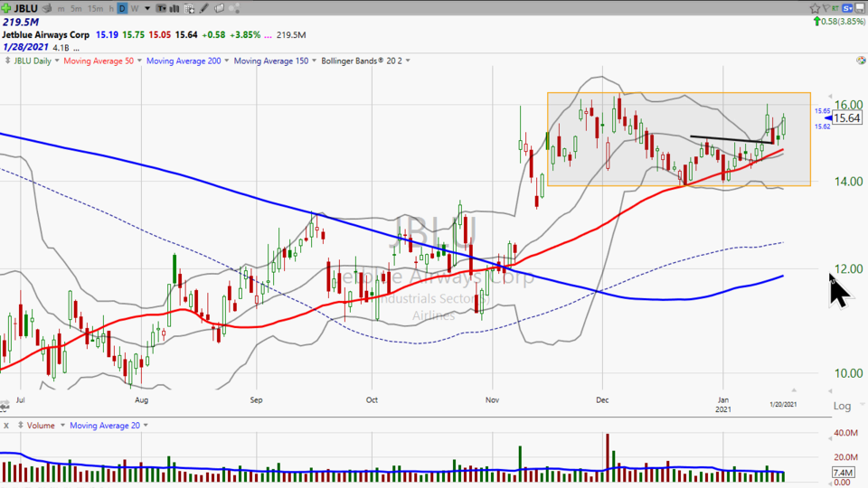The image size is (868, 488).
Task: Click the JBLU ticker symbol box
Action: (26, 8)
